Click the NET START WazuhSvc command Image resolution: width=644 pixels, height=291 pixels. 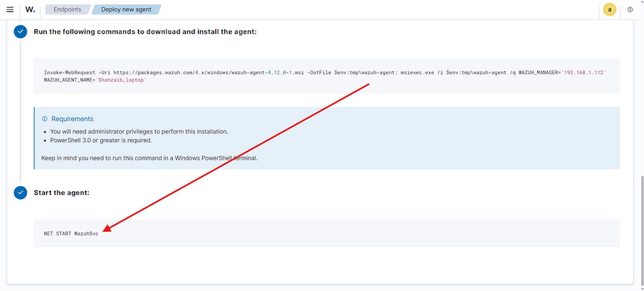(71, 233)
